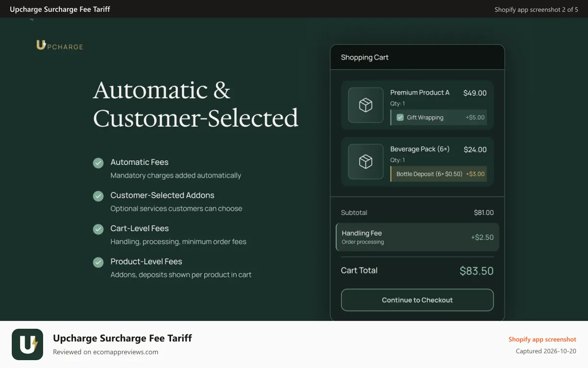Click the $49.00 product price
Viewport: 588px width, 368px height.
point(475,93)
